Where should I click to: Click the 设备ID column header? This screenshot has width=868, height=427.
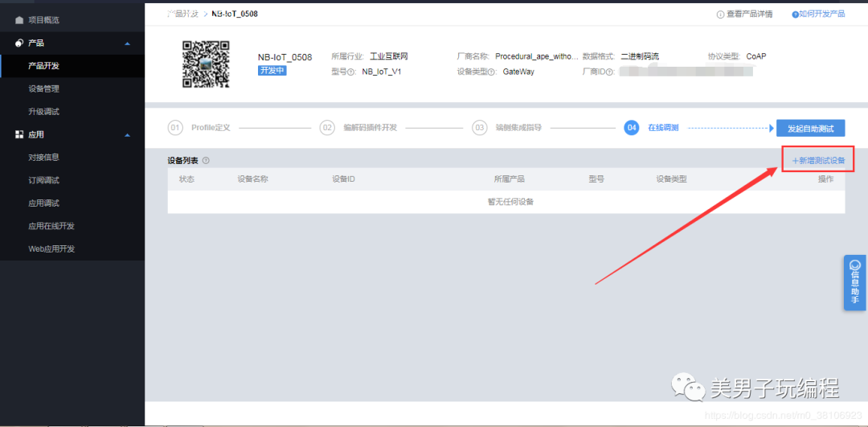point(343,179)
